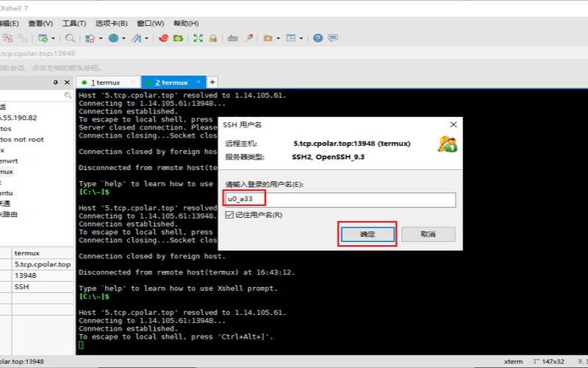Cancel the SSH username dialog with 取消
Image resolution: width=588 pixels, height=368 pixels.
click(x=429, y=234)
